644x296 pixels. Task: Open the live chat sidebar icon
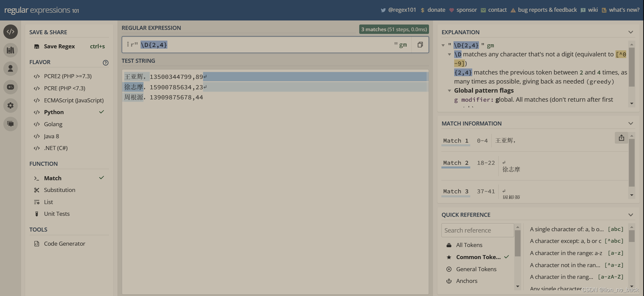[10, 124]
